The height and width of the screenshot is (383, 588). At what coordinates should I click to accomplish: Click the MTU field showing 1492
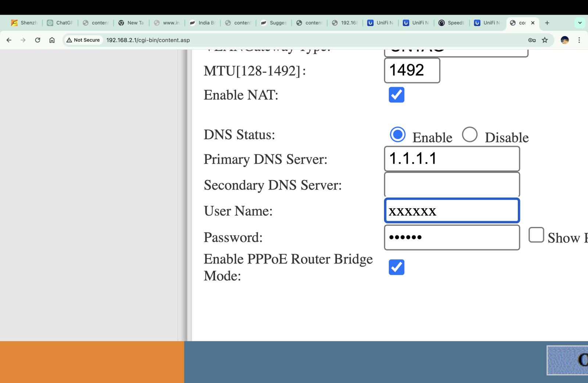[412, 70]
